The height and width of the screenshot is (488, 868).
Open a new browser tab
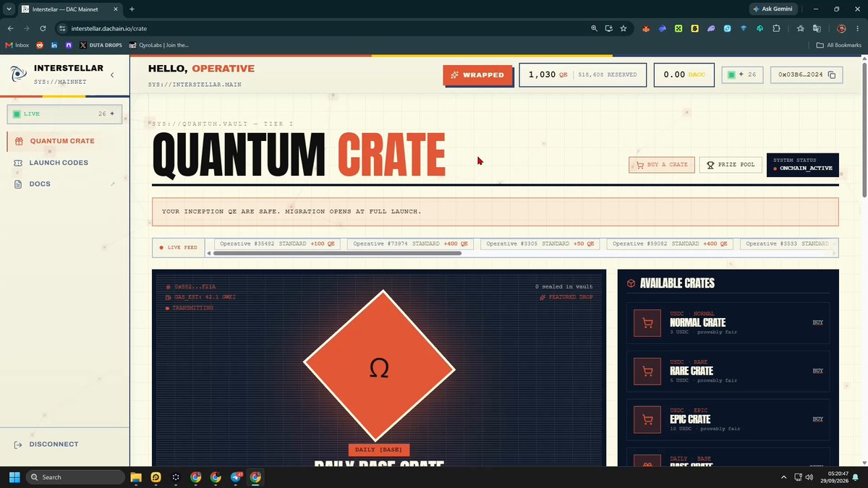pos(132,9)
